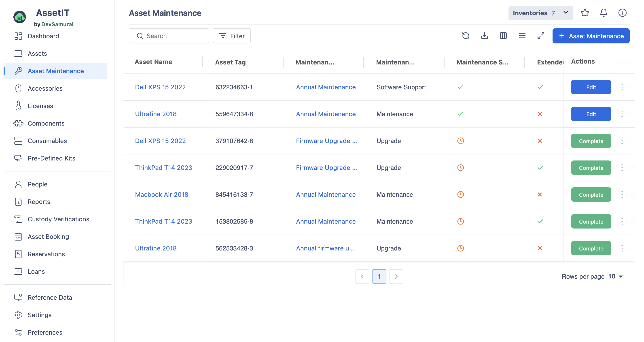Toggle fullscreen expand icon

coord(541,36)
